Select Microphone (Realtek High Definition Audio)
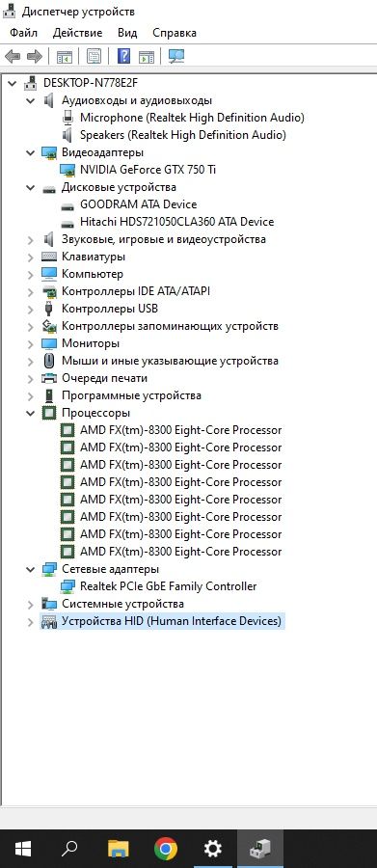The width and height of the screenshot is (377, 868). coord(192,118)
